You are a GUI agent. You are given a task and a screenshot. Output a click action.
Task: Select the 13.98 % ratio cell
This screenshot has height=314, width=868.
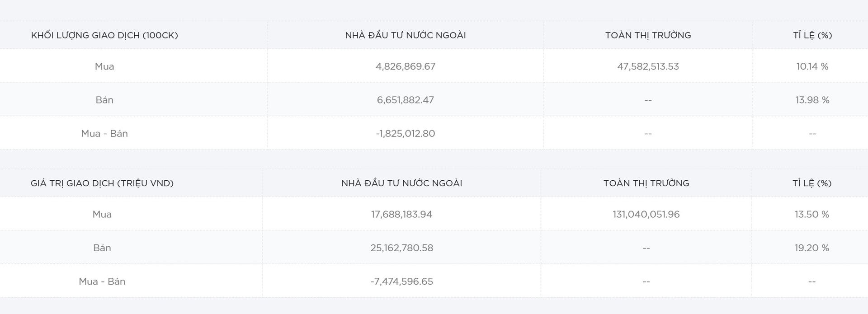pyautogui.click(x=812, y=100)
